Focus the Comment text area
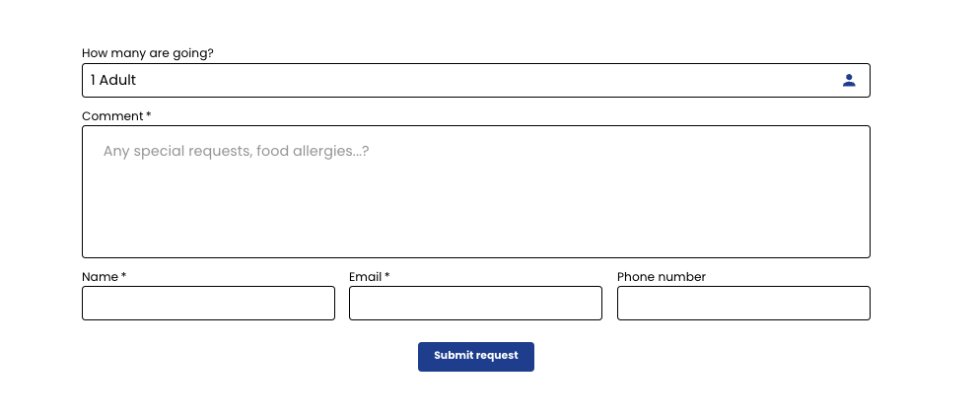This screenshot has height=417, width=980. pos(475,191)
